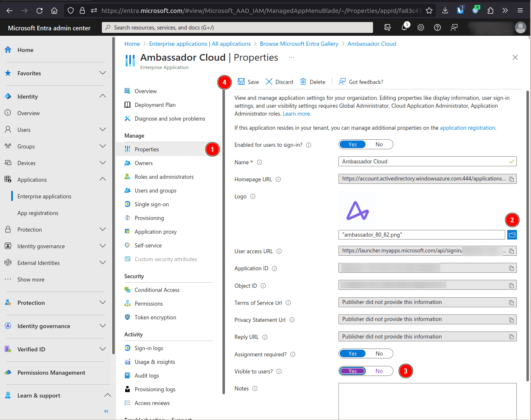Click the Discard X icon
The height and width of the screenshot is (420, 531).
point(269,82)
